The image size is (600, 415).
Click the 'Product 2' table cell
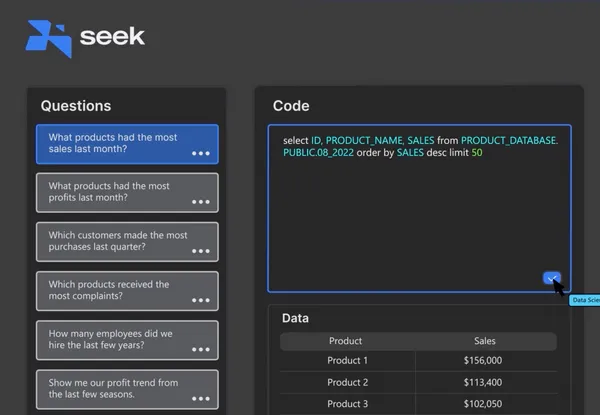(347, 382)
